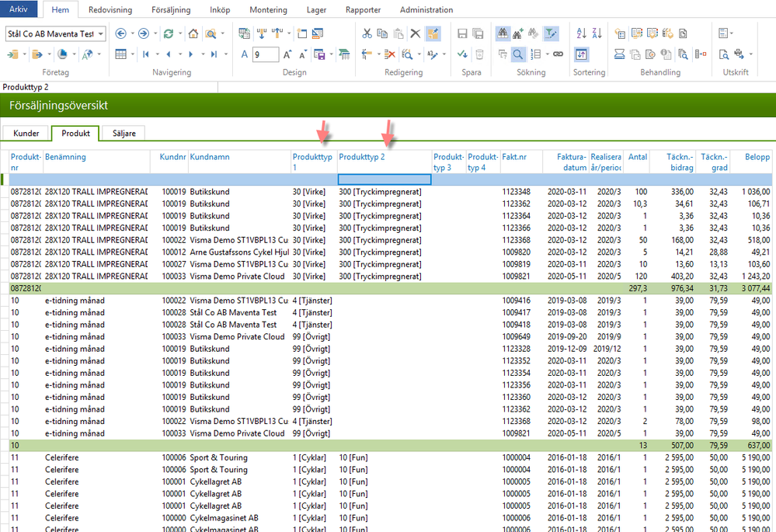Image resolution: width=776 pixels, height=532 pixels.
Task: Switch to the Kunder tab
Action: pyautogui.click(x=26, y=134)
